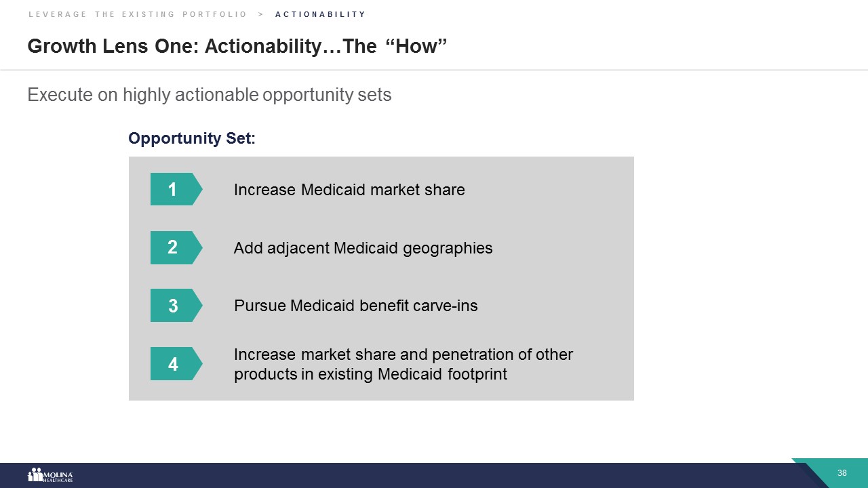Select the 'Actionability' breadcrumb label
The image size is (868, 488).
click(320, 14)
